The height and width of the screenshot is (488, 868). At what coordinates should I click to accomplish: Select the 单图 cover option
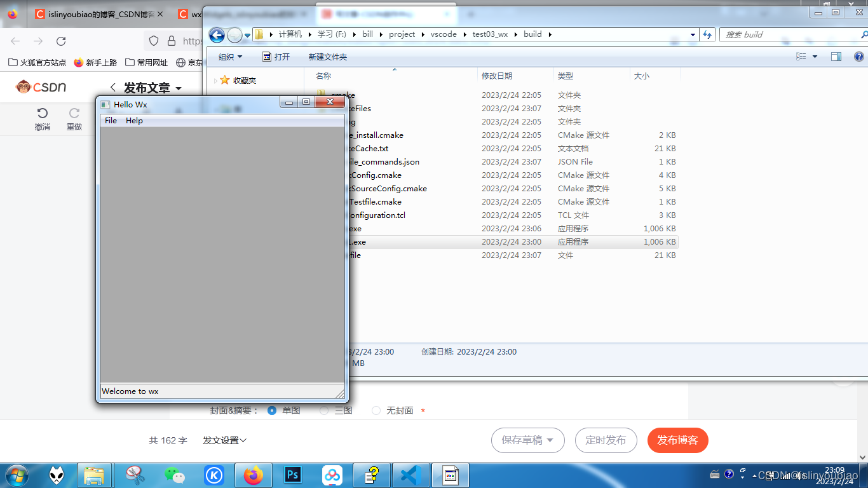pyautogui.click(x=272, y=410)
